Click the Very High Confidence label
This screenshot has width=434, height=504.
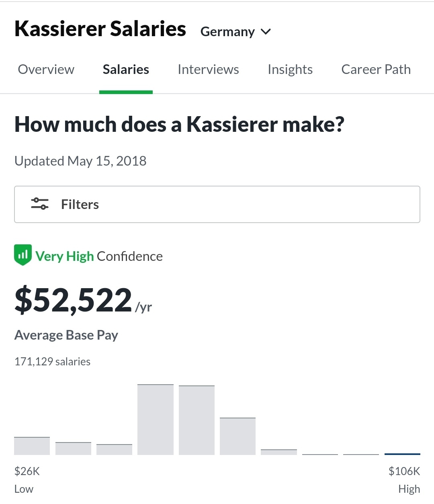[99, 256]
